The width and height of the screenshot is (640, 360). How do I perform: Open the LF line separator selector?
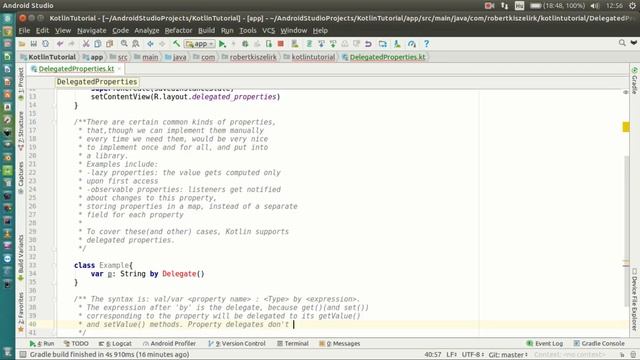[x=451, y=355]
